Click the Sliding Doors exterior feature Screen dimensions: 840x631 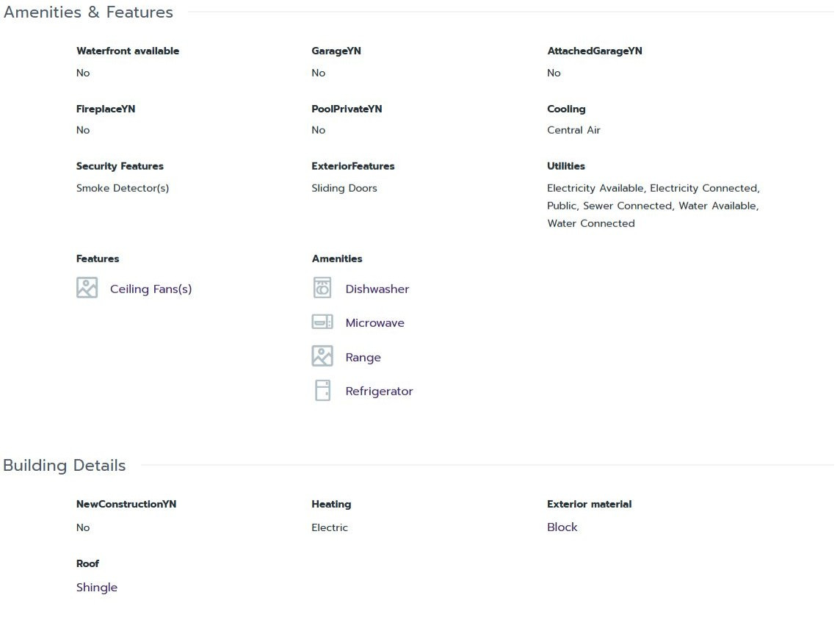pyautogui.click(x=344, y=188)
